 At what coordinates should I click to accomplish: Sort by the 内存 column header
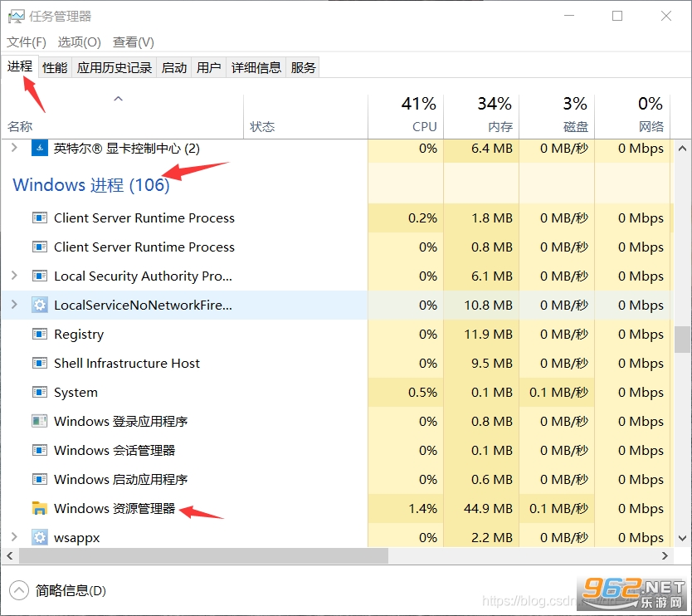click(481, 116)
